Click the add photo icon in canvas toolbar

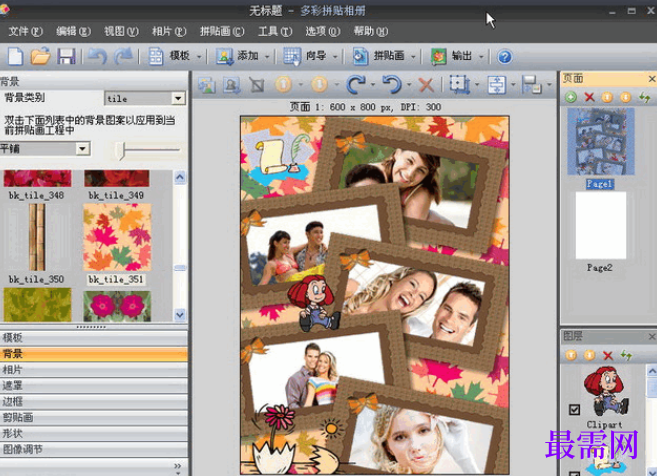pyautogui.click(x=231, y=85)
